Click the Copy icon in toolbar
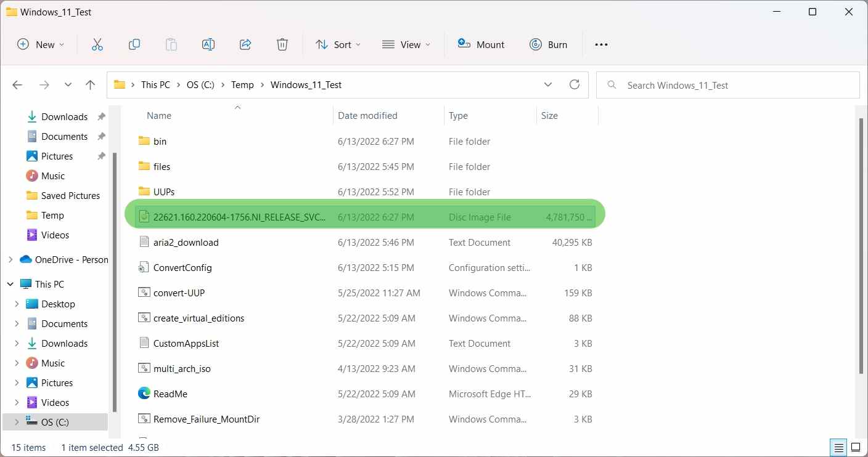Viewport: 868px width, 457px height. [134, 44]
